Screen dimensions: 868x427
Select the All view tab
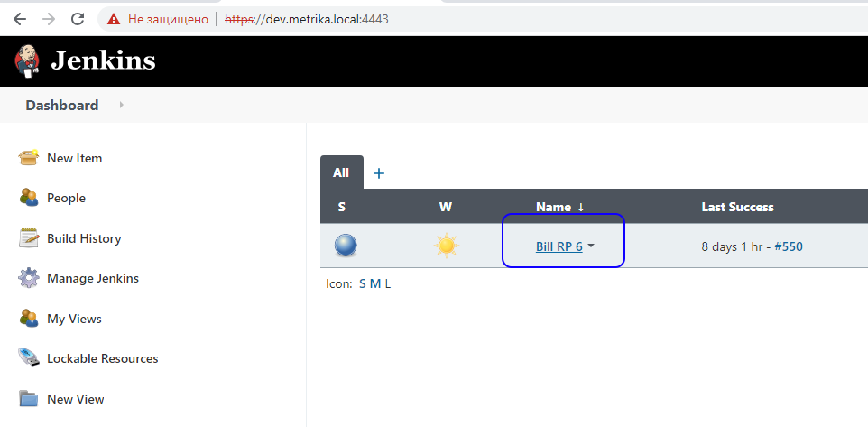(341, 172)
